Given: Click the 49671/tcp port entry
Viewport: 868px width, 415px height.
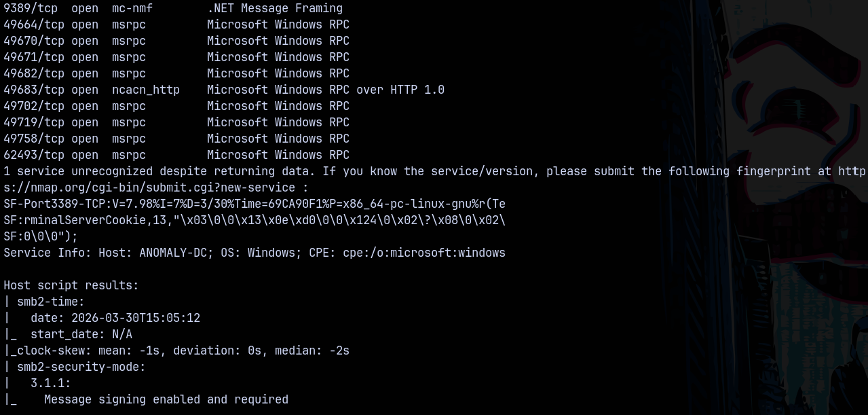Looking at the screenshot, I should coord(34,57).
